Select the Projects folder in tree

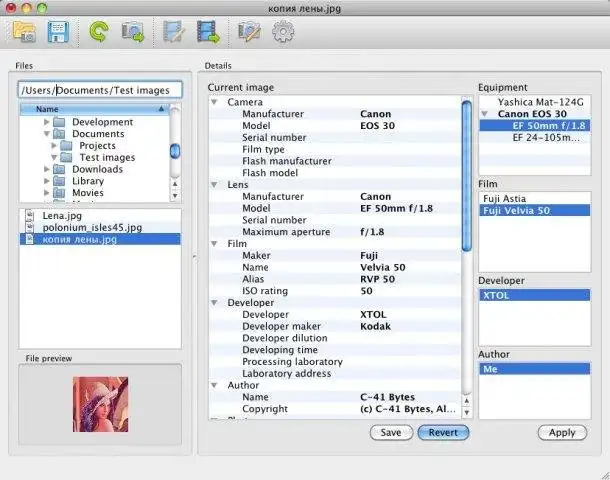click(x=98, y=145)
